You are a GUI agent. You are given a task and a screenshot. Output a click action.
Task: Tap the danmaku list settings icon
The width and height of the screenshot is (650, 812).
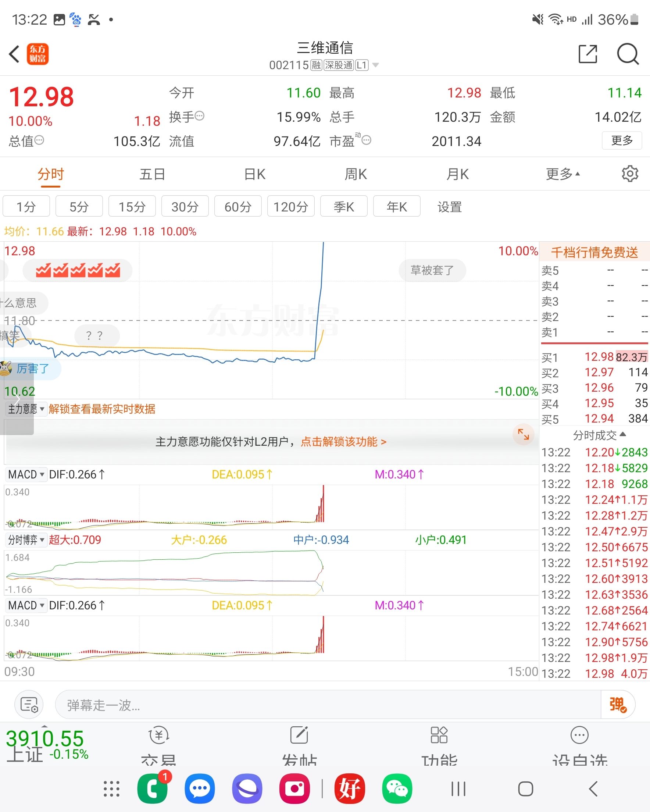tap(29, 705)
